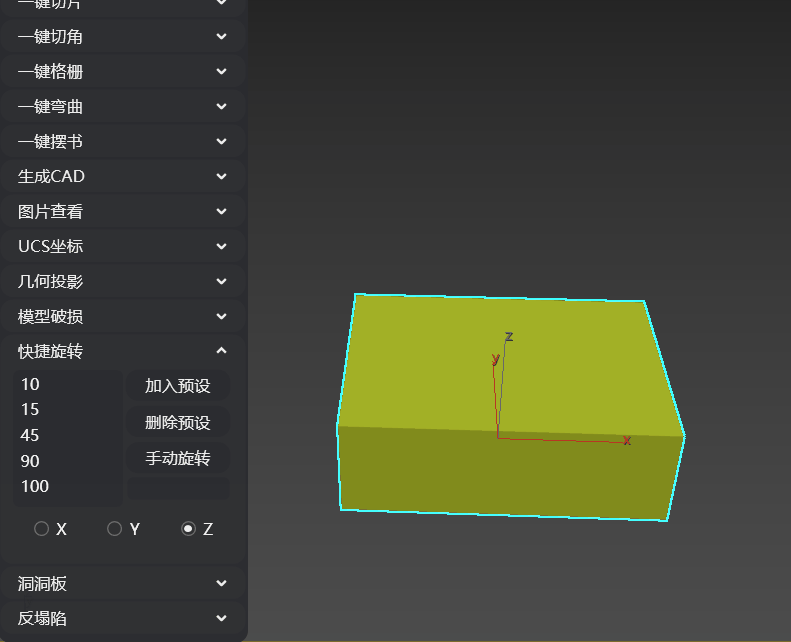Open the 洞洞板 panel header
Image resolution: width=791 pixels, height=642 pixels.
point(123,583)
